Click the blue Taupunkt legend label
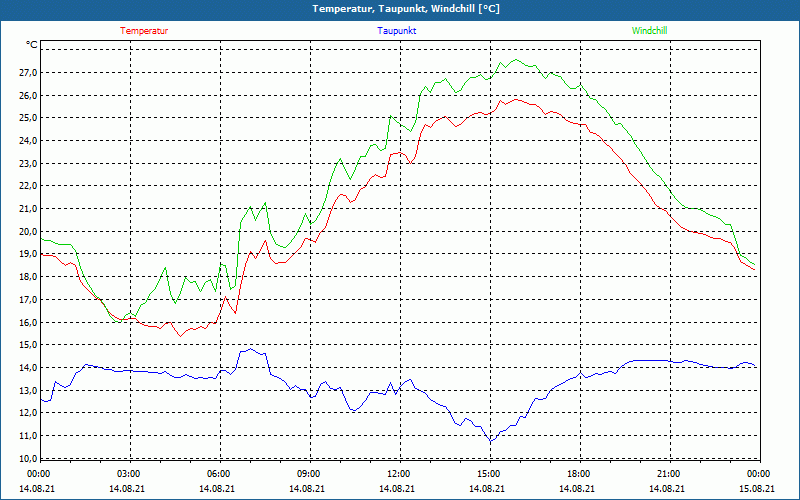Viewport: 800px width, 500px height. [396, 31]
